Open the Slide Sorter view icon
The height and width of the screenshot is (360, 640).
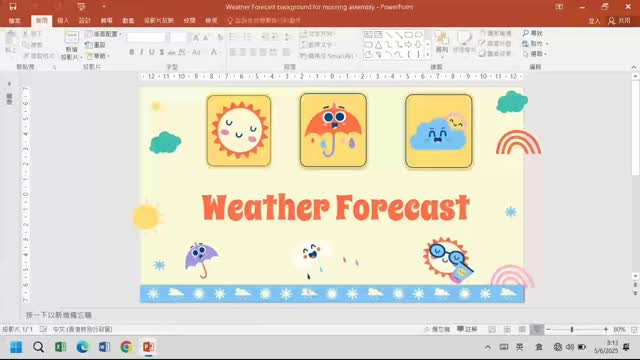coord(507,329)
